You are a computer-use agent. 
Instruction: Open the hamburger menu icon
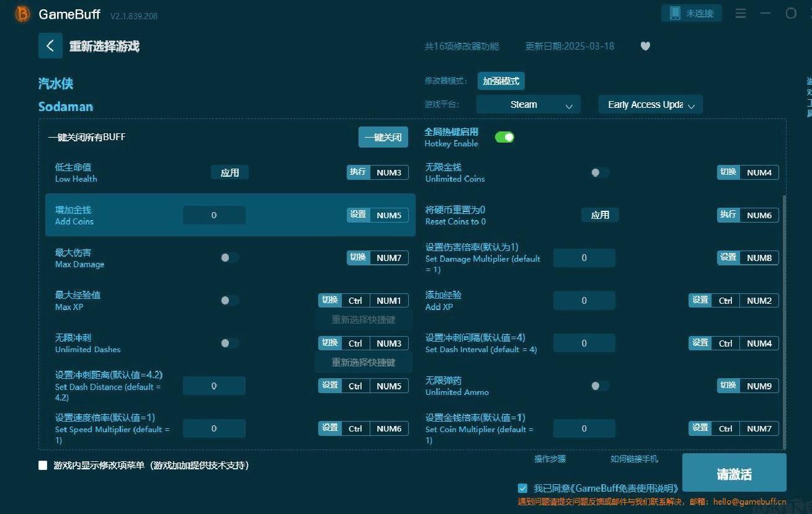point(741,13)
